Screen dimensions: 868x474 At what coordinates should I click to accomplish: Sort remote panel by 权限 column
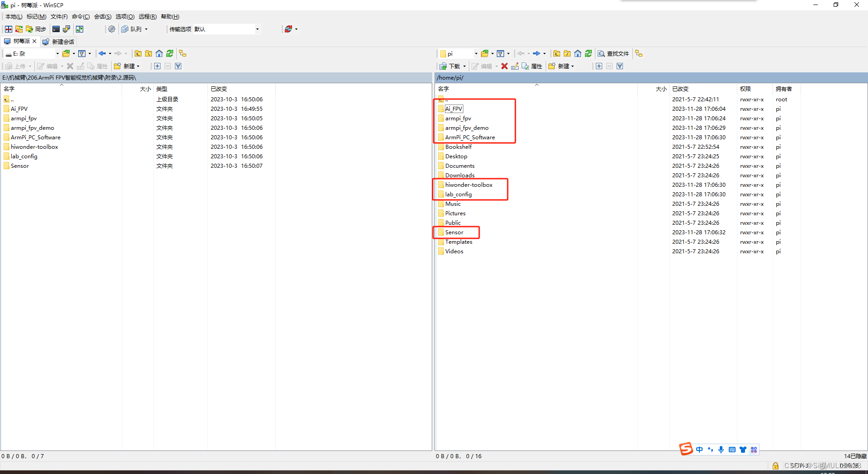click(x=755, y=89)
